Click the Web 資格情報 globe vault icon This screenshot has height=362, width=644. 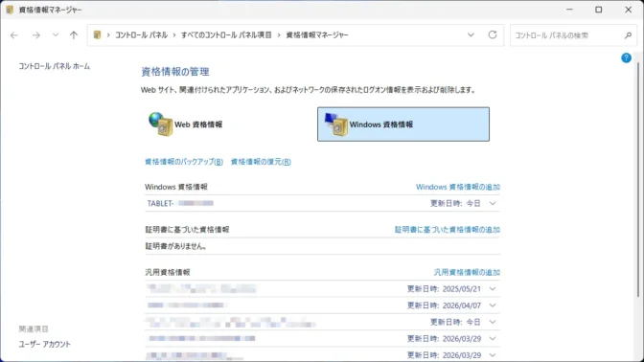(161, 124)
